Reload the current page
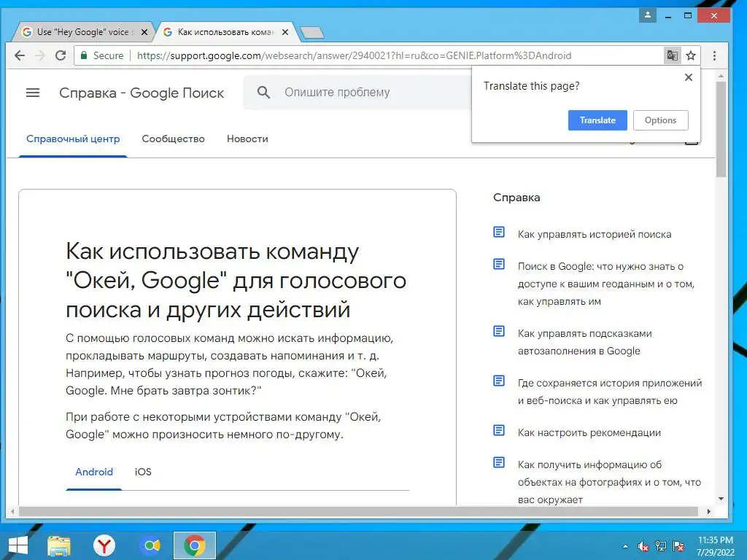Image resolution: width=747 pixels, height=560 pixels. point(61,55)
